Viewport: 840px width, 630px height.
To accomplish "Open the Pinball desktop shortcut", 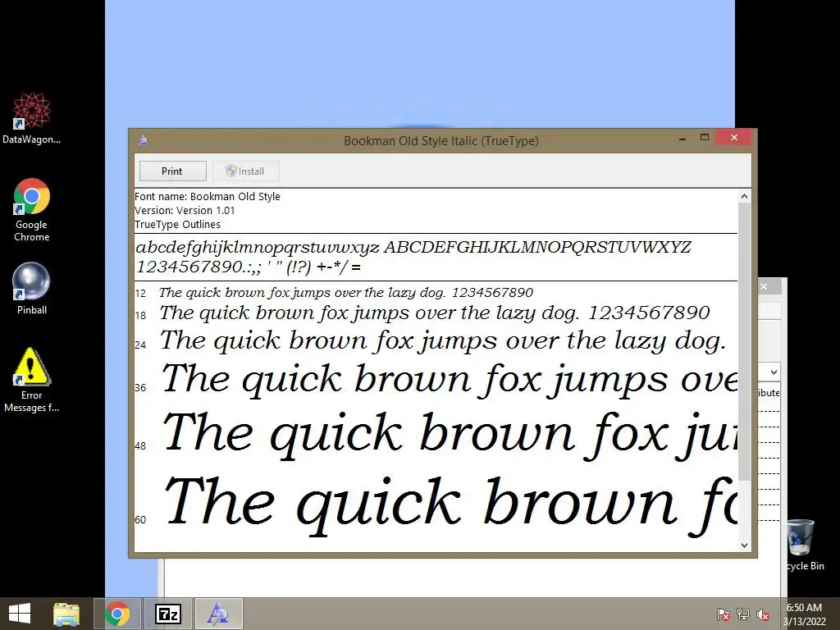I will (32, 288).
